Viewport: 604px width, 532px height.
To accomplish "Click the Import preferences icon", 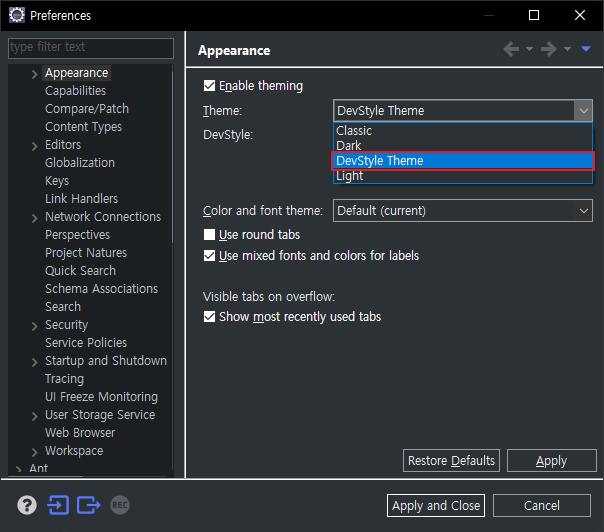I will point(58,505).
